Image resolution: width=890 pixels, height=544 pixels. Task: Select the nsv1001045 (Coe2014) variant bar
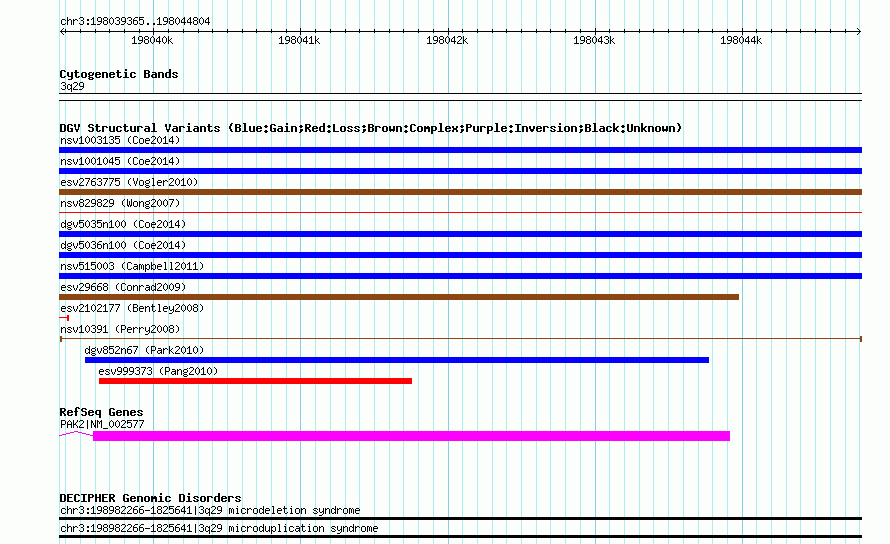pyautogui.click(x=460, y=171)
